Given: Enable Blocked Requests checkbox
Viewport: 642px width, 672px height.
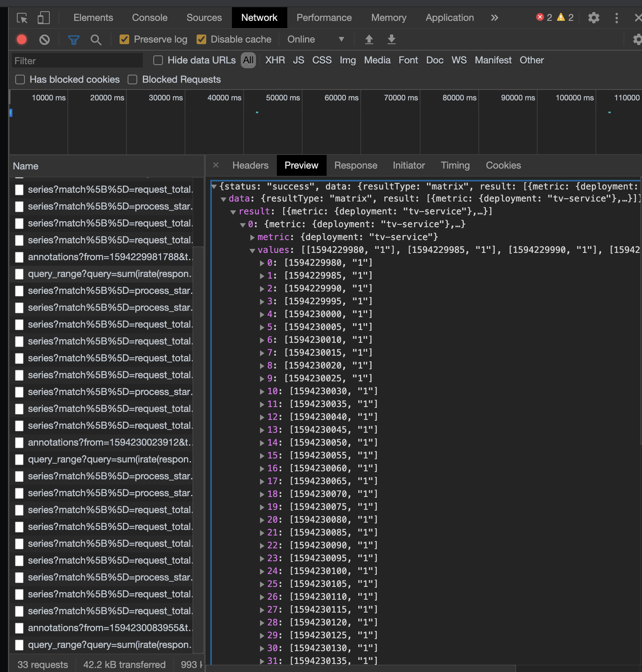Looking at the screenshot, I should click(x=132, y=79).
